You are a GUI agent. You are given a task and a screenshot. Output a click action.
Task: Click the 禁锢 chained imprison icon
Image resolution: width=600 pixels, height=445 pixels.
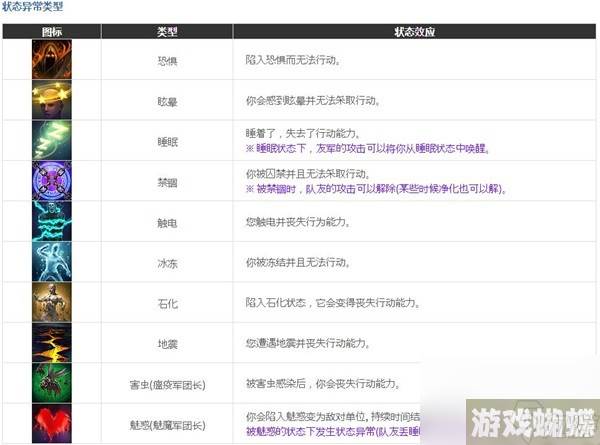pyautogui.click(x=52, y=181)
